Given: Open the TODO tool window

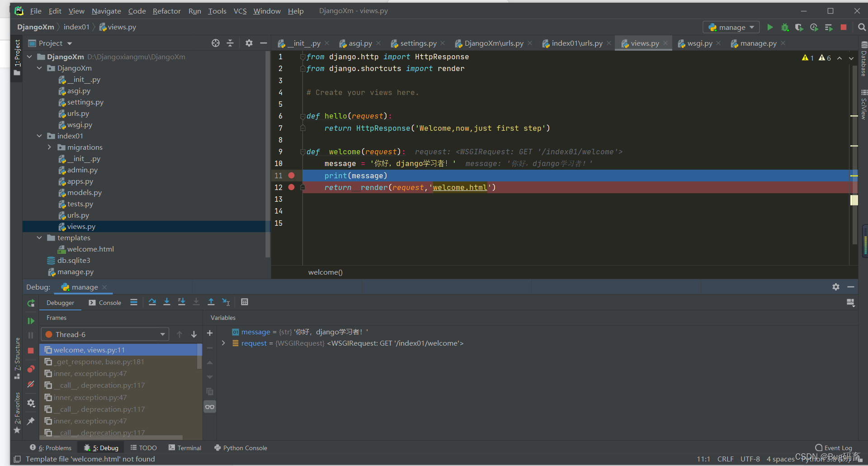Looking at the screenshot, I should pos(144,448).
